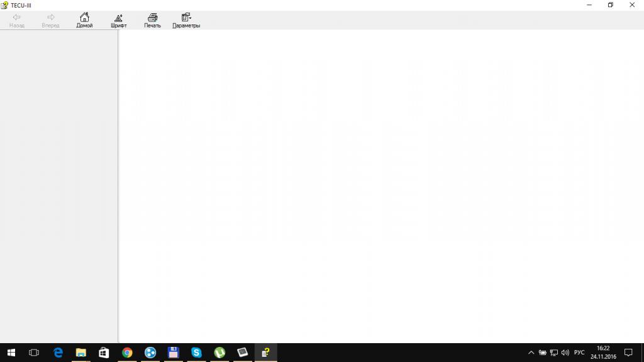Screen dimensions: 644x362
Task: Minimize the TECU-III window
Action: [589, 5]
